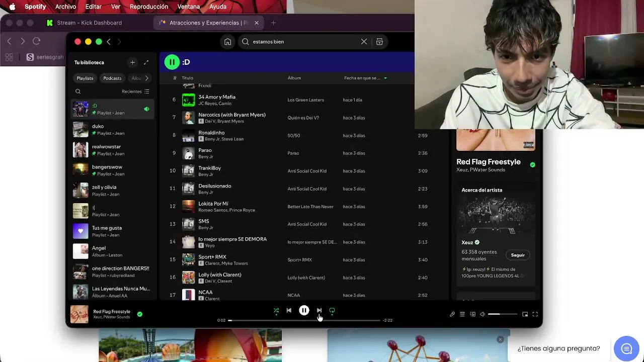Follow Xeuz with the Seguir button

tap(518, 255)
